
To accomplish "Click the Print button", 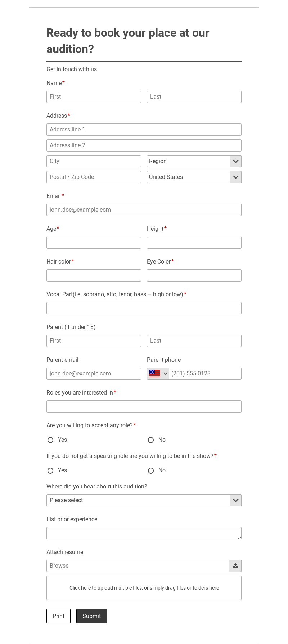I will click(x=58, y=616).
